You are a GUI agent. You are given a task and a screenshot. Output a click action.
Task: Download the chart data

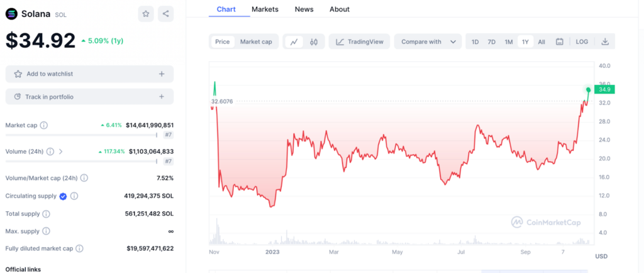pyautogui.click(x=604, y=42)
